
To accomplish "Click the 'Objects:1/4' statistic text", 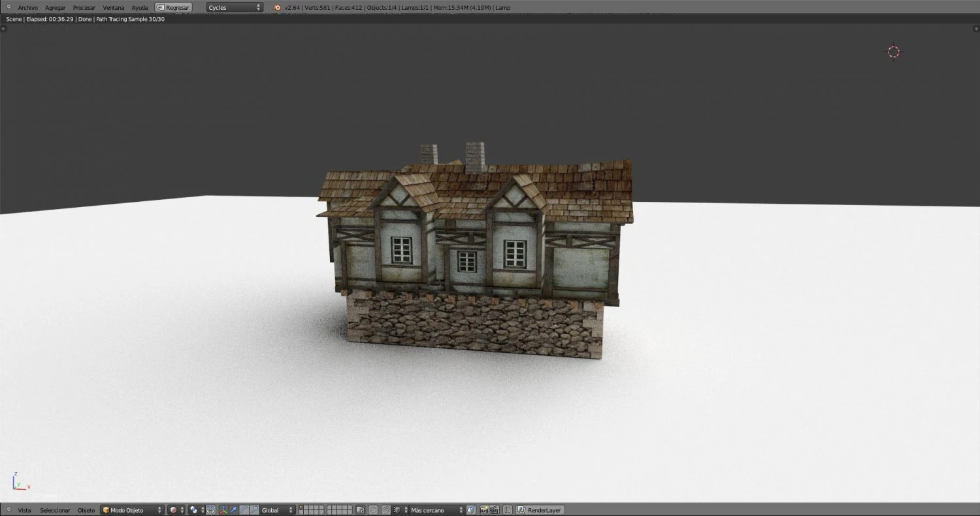I will (x=382, y=8).
